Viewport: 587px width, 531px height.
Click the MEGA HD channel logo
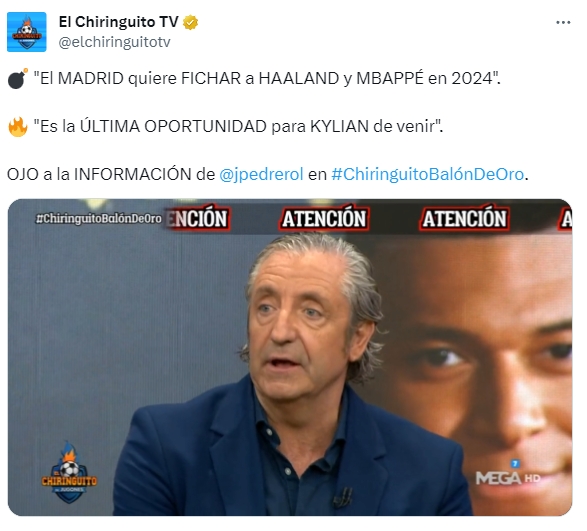point(508,474)
